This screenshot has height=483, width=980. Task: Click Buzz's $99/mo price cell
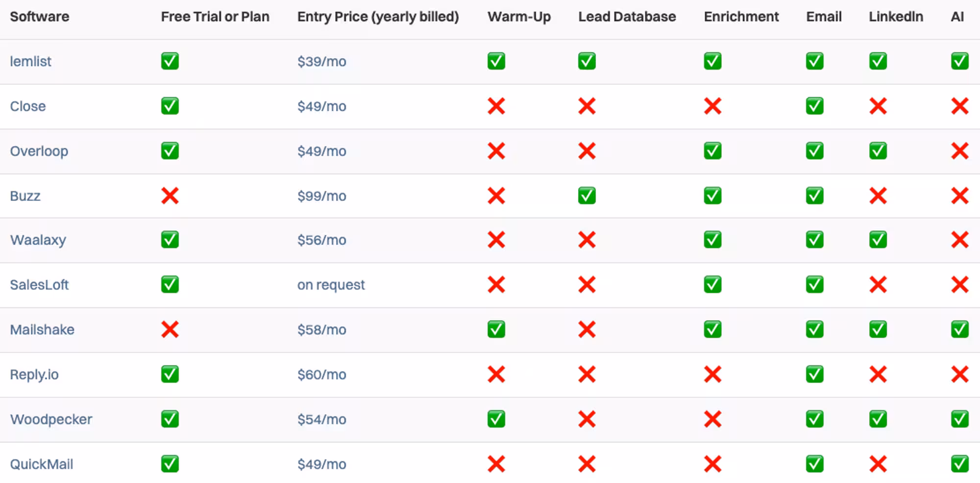click(x=321, y=196)
